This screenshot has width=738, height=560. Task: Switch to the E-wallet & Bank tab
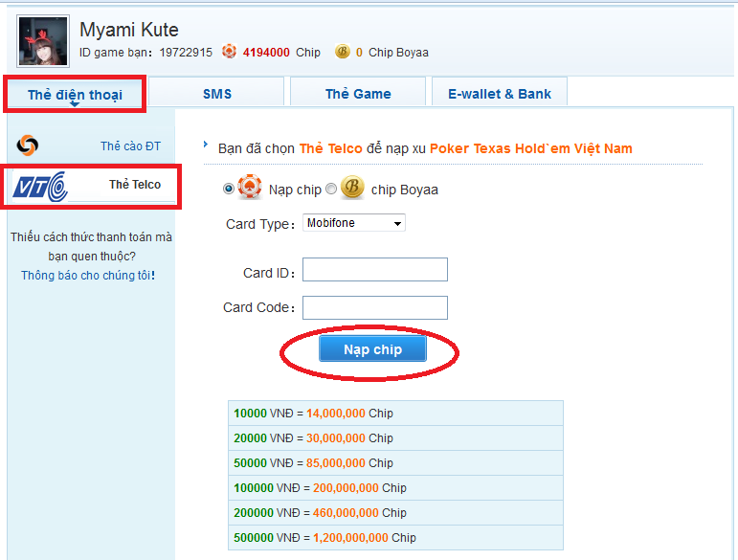click(500, 93)
